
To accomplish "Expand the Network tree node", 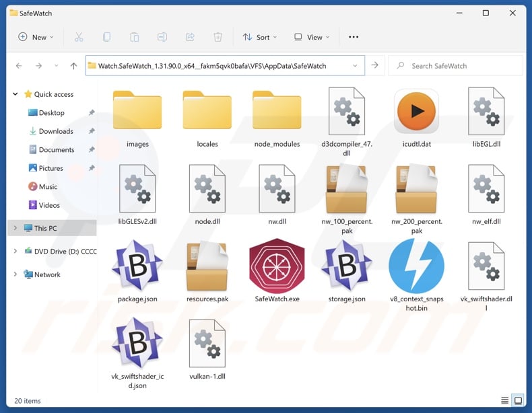I will tap(15, 274).
